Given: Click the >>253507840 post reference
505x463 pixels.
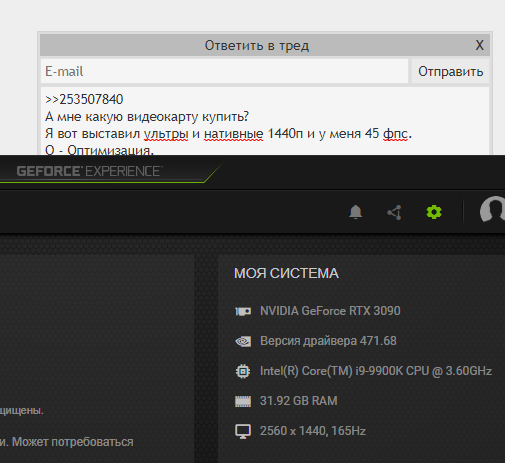Looking at the screenshot, I should pos(84,99).
